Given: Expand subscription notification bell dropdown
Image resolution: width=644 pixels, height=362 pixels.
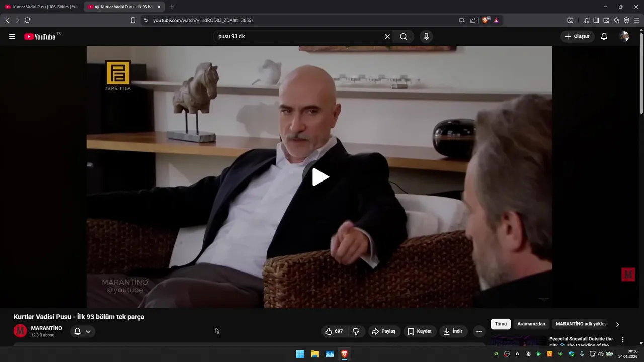Looking at the screenshot, I should pos(83,331).
